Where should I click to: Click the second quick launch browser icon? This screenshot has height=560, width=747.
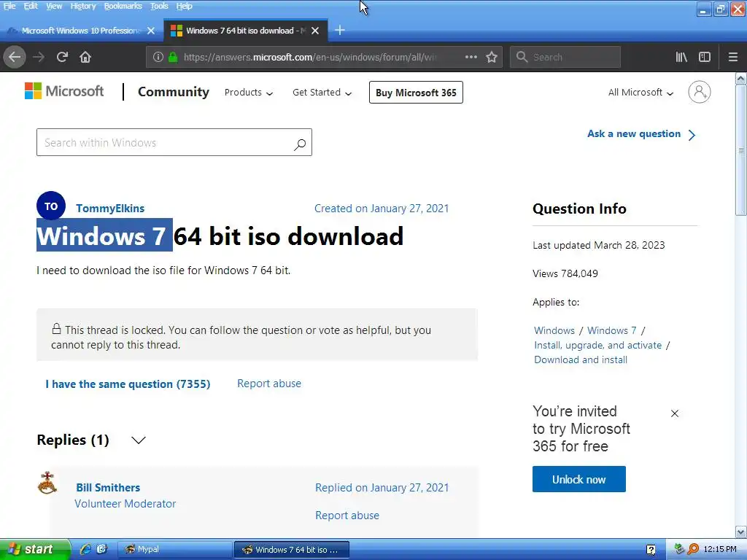pyautogui.click(x=101, y=549)
